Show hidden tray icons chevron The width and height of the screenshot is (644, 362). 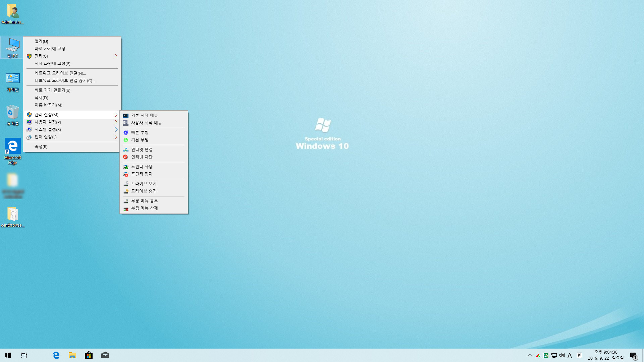click(530, 355)
